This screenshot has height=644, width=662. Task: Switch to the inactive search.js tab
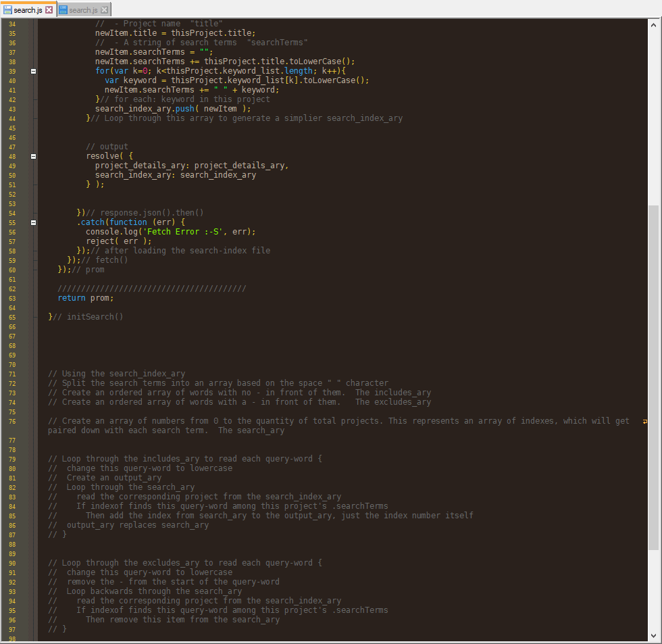click(83, 10)
